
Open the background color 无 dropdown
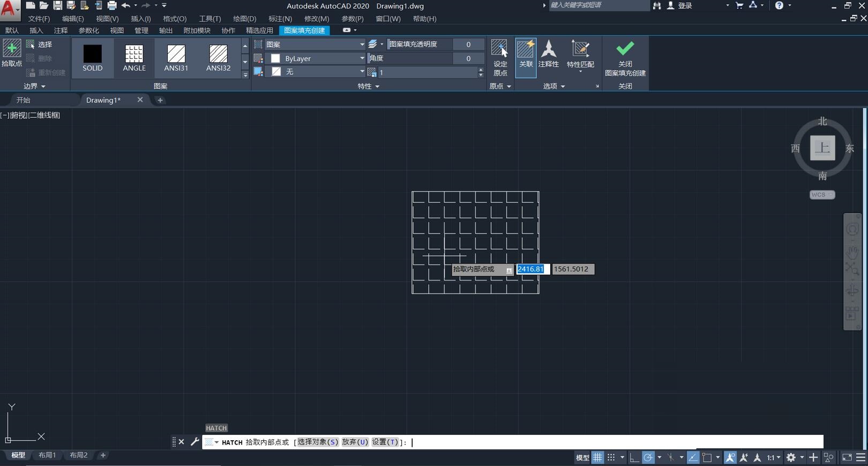point(315,72)
